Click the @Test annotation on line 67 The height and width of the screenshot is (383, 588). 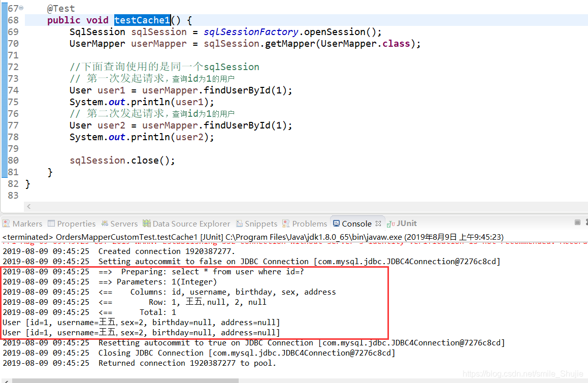tap(61, 8)
